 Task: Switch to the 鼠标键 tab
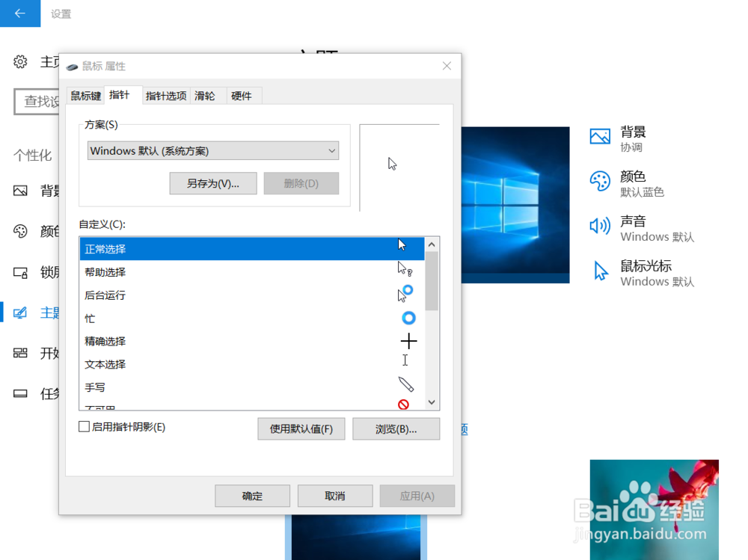[x=86, y=96]
